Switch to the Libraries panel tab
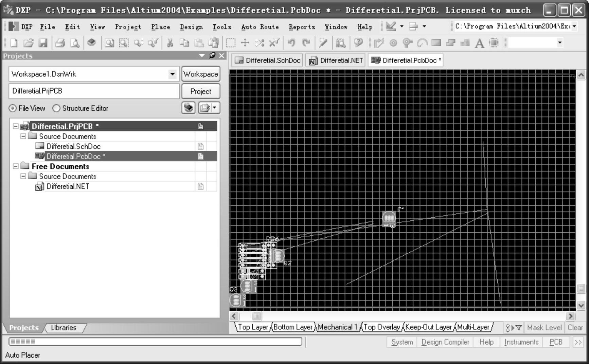589x364 pixels. (64, 328)
